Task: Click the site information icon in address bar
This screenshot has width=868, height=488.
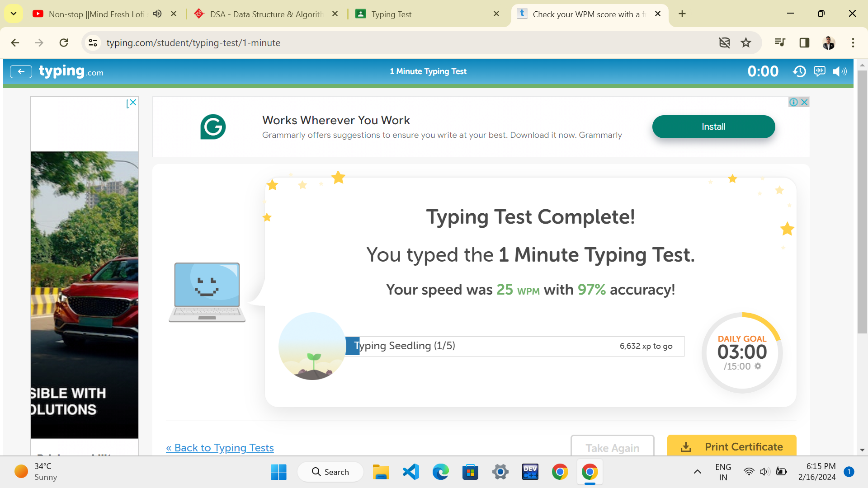Action: click(93, 43)
